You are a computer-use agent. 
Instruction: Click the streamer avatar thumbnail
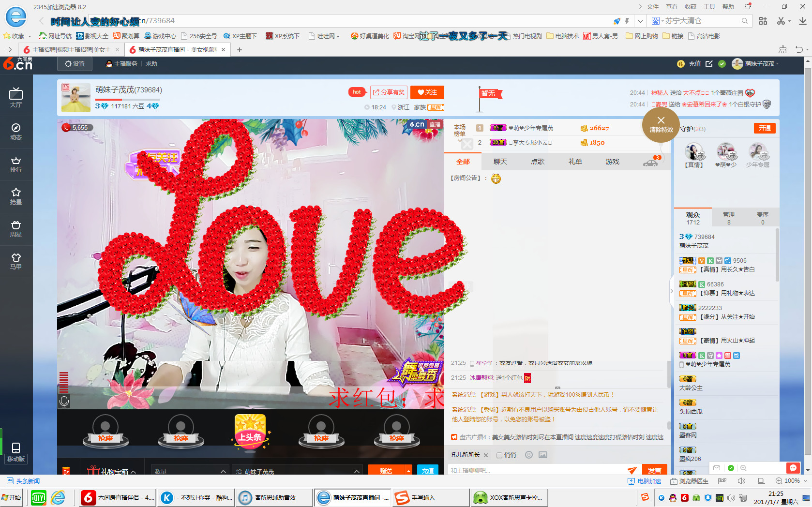(x=76, y=97)
